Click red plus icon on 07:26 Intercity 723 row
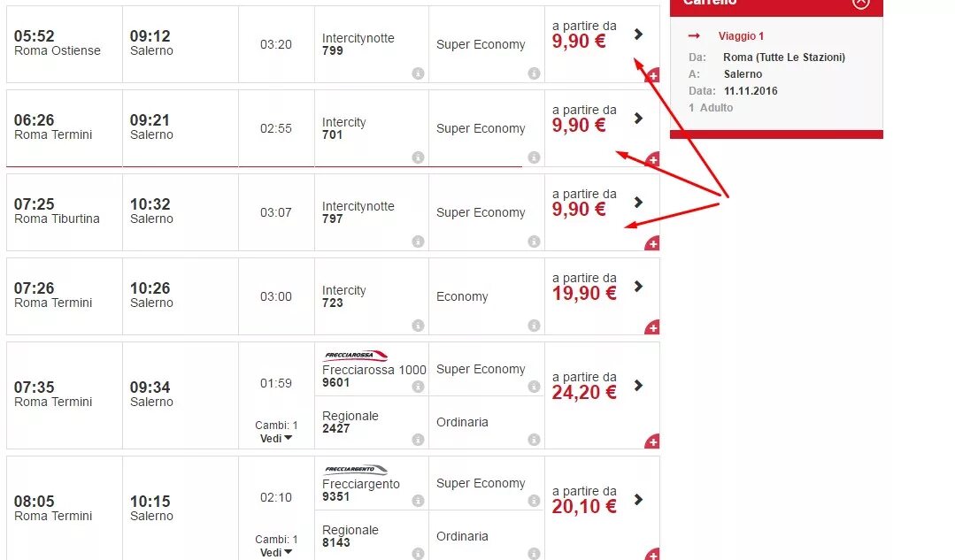955x560 pixels. tap(653, 328)
